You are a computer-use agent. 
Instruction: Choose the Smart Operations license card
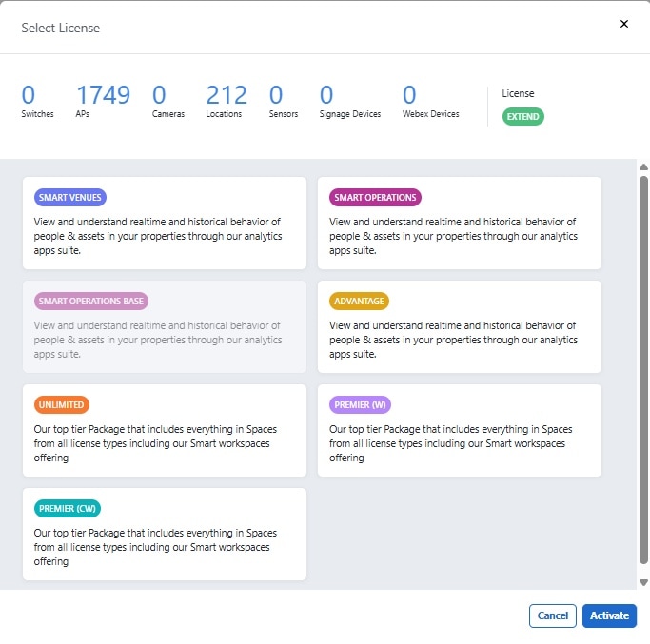[x=460, y=223]
